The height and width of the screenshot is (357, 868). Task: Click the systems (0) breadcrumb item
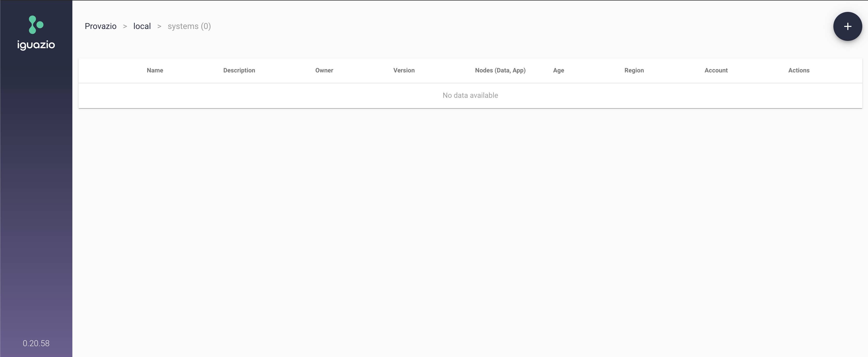tap(189, 26)
